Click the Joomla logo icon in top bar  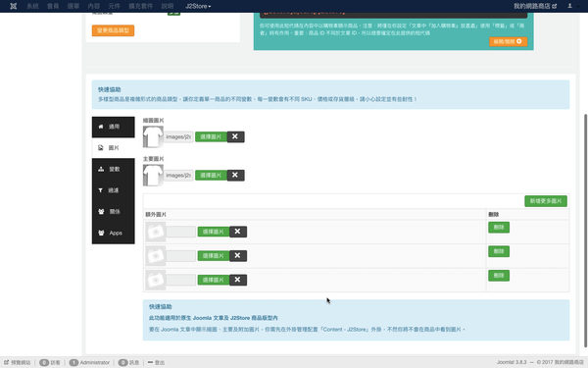[13, 6]
